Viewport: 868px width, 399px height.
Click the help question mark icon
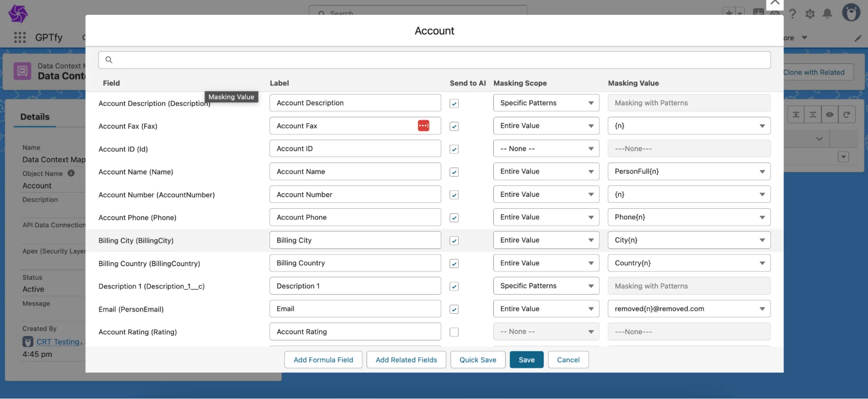[x=792, y=14]
